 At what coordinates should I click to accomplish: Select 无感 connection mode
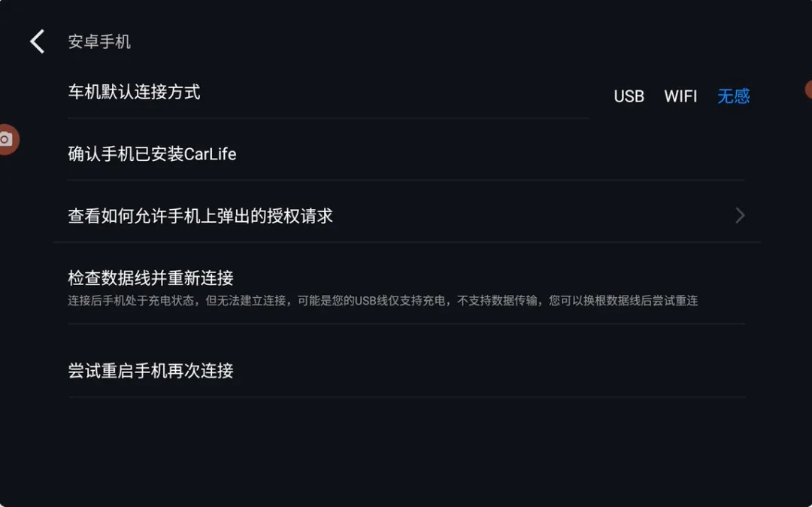[x=733, y=96]
